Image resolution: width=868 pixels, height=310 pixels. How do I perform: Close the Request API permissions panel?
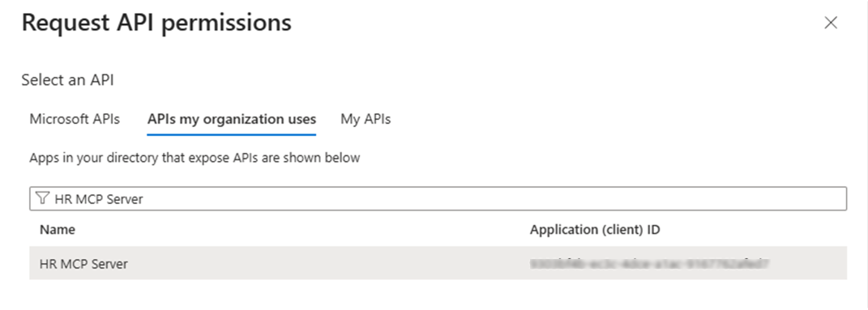point(831,23)
